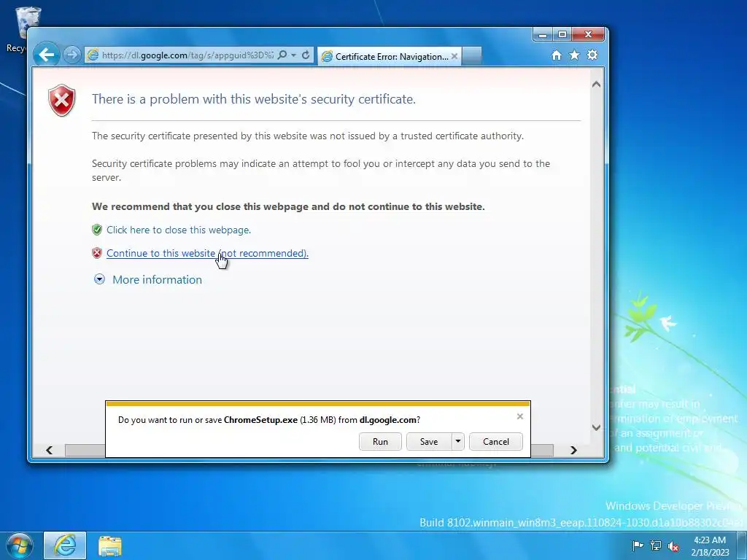Click the red shield error icon
This screenshot has width=747, height=560.
62,100
